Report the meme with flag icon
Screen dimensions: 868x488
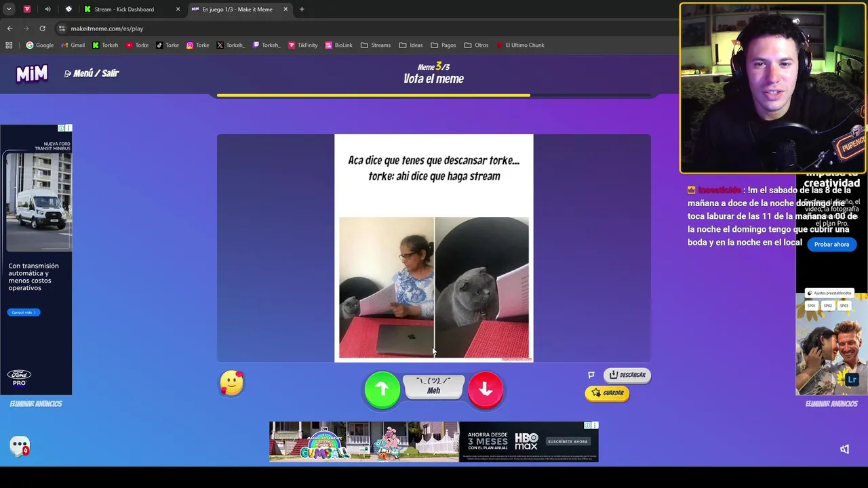pos(591,375)
